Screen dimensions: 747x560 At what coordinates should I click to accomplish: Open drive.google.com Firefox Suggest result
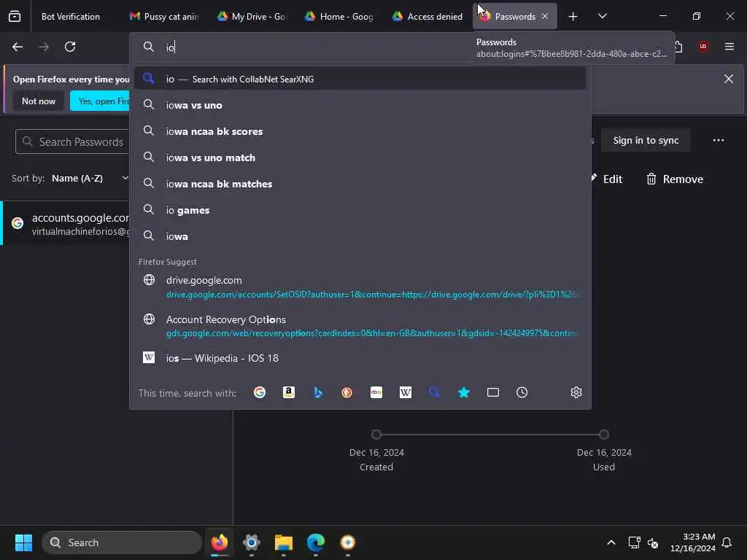(360, 287)
